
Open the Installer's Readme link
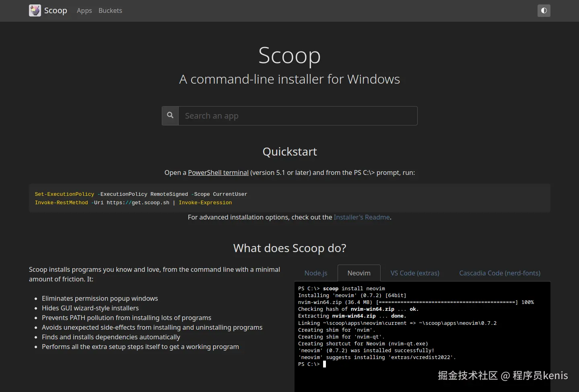(362, 217)
